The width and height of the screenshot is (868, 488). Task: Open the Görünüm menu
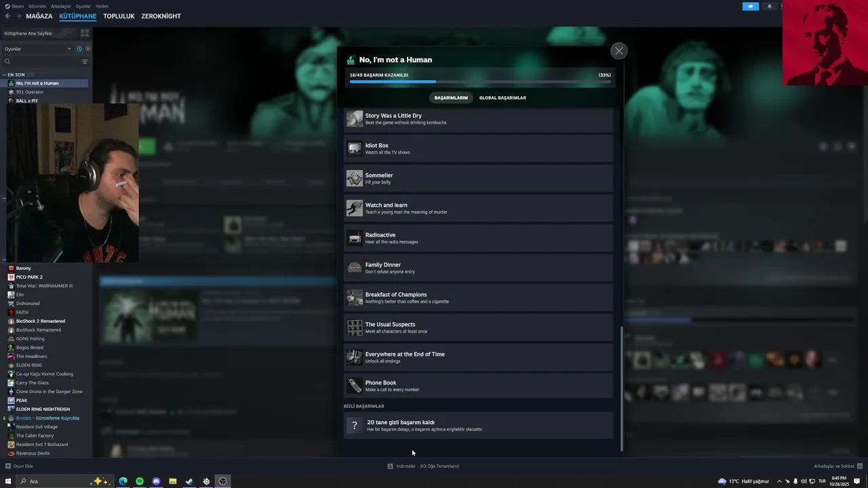click(x=37, y=6)
